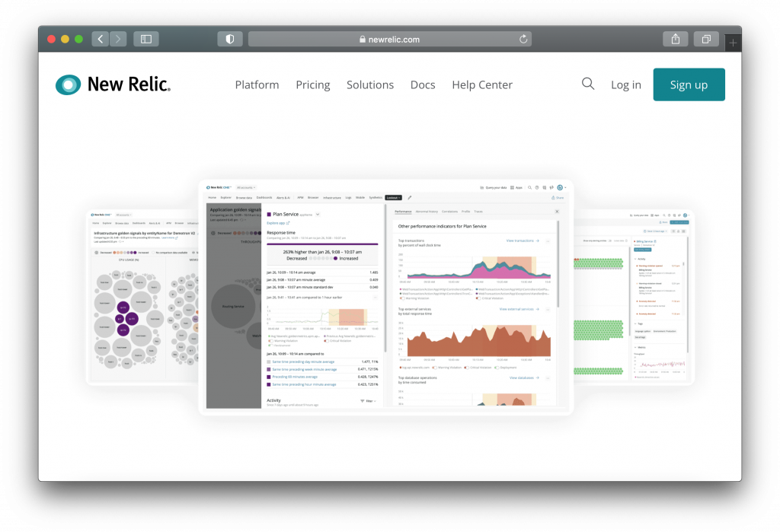Click the purple swatch beside Plan Service

269,215
